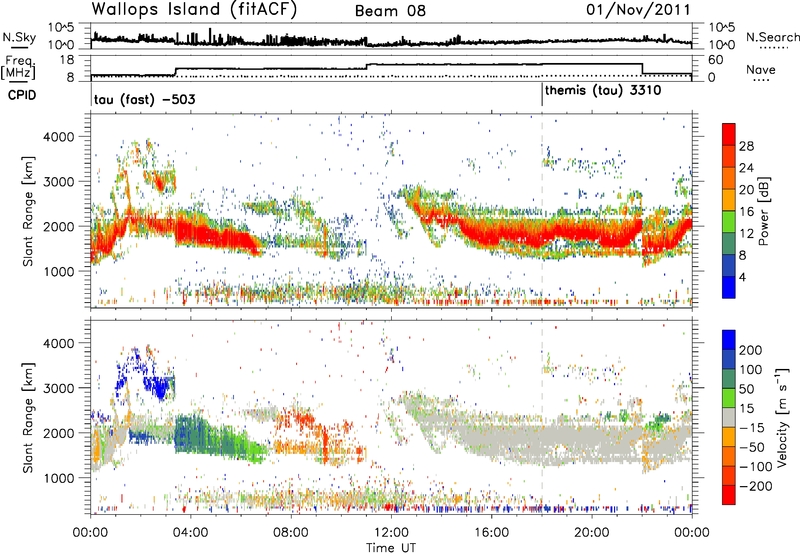Click the "Wallops Island (fitACF)" title
800x554 pixels.
[194, 10]
